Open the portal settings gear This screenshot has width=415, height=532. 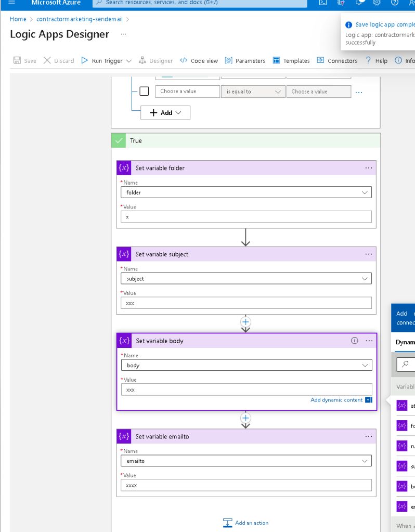377,3
